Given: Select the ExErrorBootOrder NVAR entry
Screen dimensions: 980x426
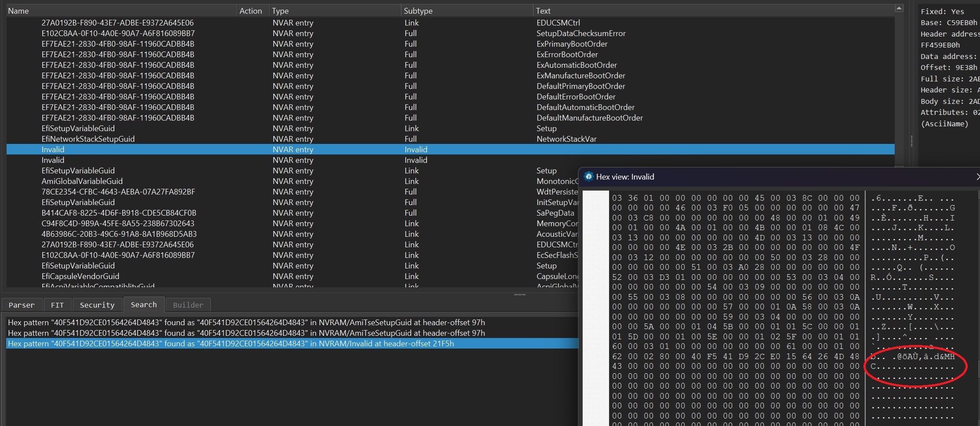Looking at the screenshot, I should (567, 55).
